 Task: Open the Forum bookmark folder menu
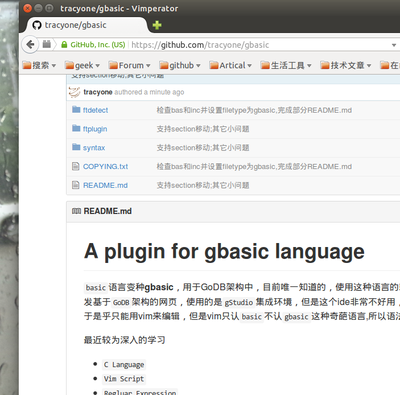(x=130, y=65)
